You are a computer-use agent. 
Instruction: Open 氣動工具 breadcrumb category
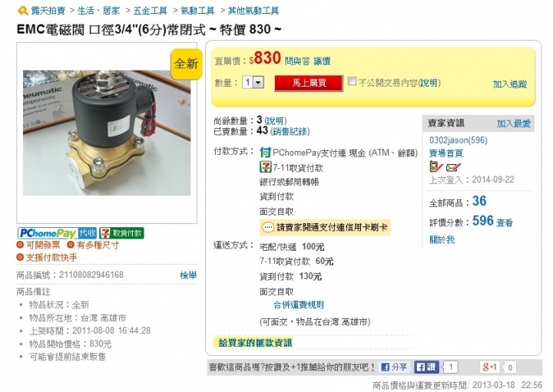point(197,11)
